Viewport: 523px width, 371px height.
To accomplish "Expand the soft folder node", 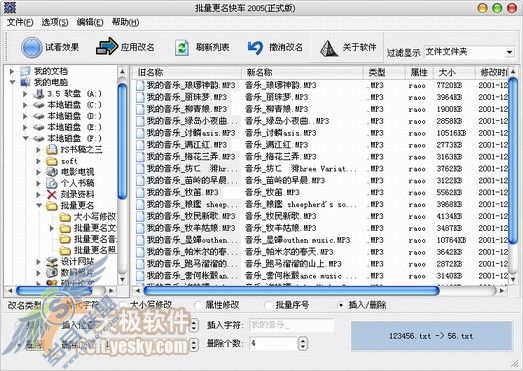I will pyautogui.click(x=38, y=161).
